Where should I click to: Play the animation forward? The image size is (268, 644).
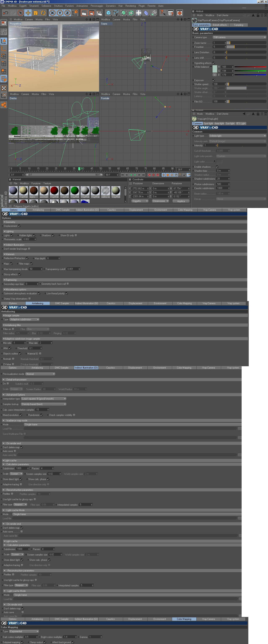pyautogui.click(x=135, y=175)
